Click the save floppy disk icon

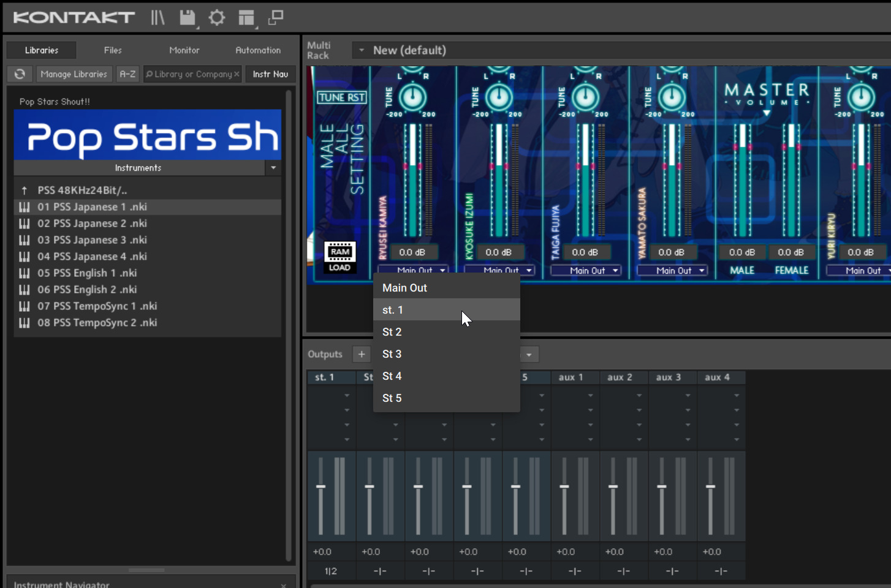(188, 18)
